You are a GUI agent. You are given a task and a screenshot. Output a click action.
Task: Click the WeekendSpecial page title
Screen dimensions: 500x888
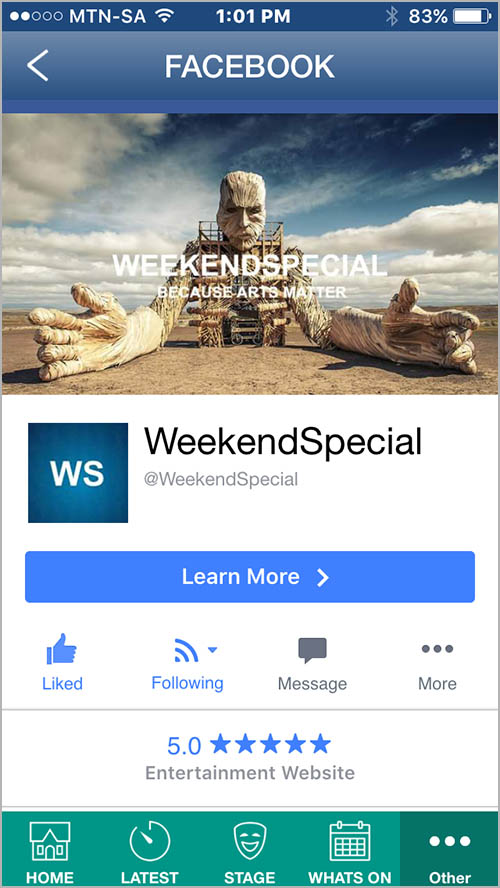(283, 441)
